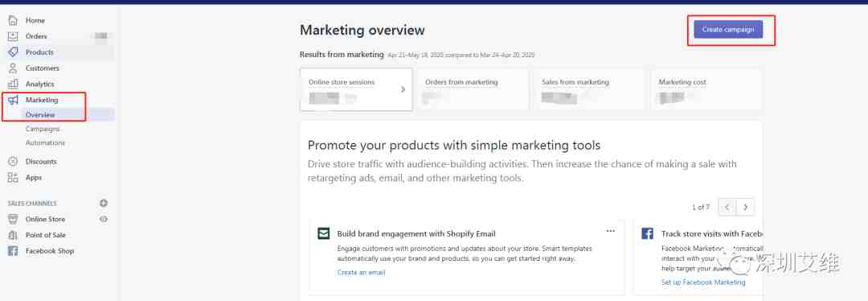Screen dimensions: 868x301
Task: Toggle Online Store preview eye icon
Action: (104, 220)
